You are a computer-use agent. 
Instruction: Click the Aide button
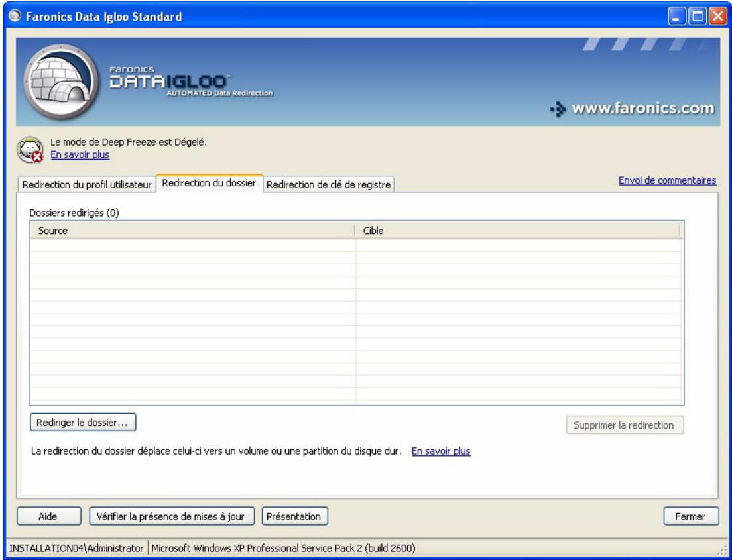(48, 516)
